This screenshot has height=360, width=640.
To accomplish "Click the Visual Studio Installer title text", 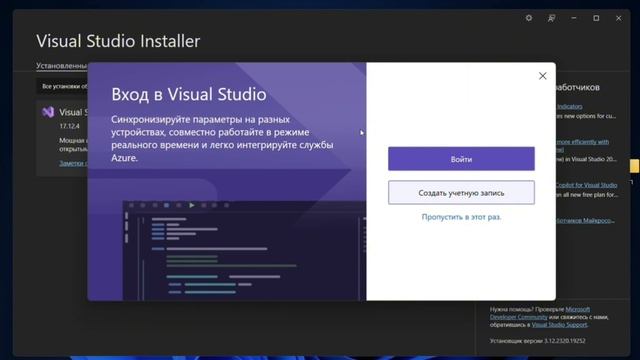I will click(118, 41).
